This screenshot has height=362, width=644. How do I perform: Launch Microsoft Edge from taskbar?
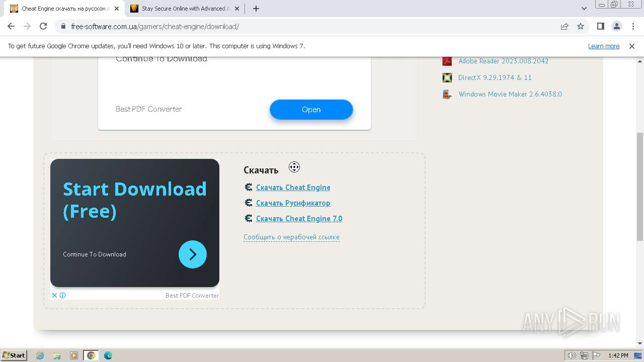108,355
